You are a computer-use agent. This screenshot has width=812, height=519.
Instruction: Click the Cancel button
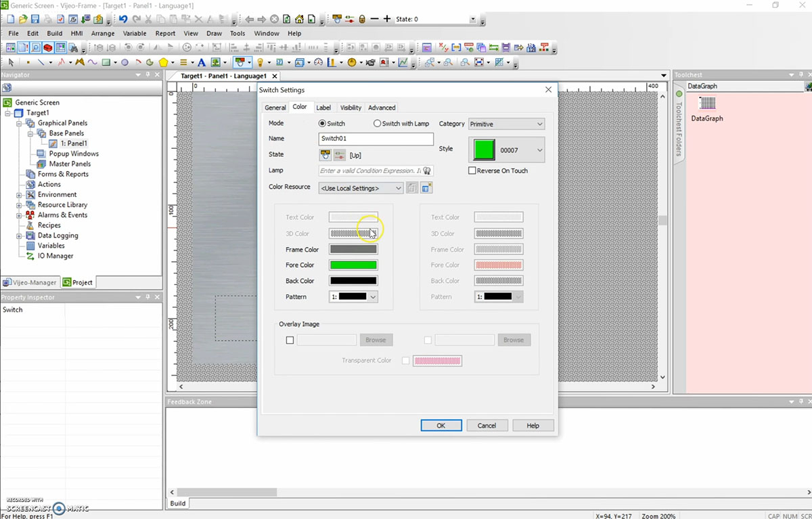487,426
